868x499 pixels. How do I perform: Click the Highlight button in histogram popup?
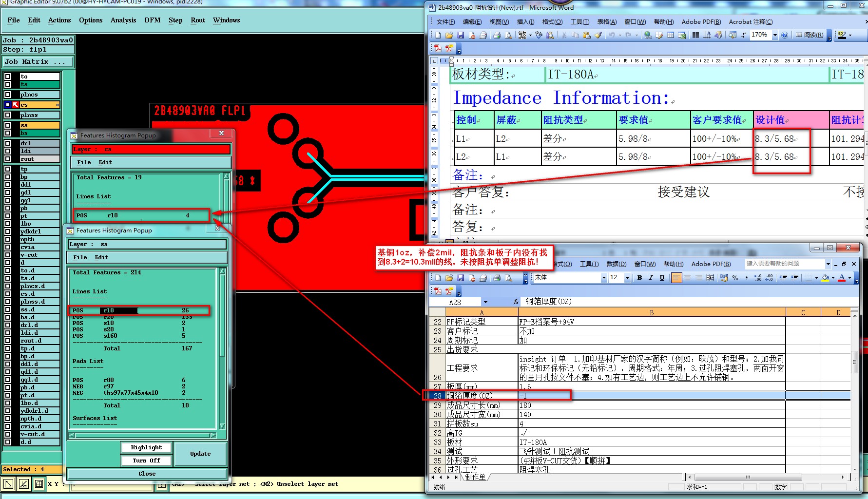pyautogui.click(x=146, y=447)
